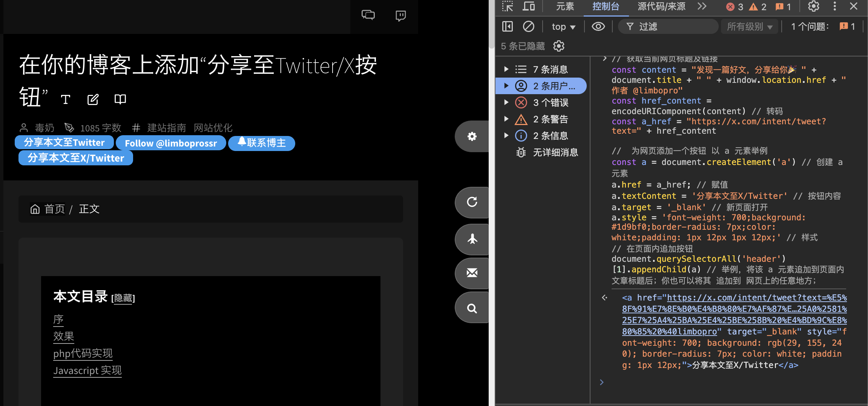The width and height of the screenshot is (868, 406).
Task: Toggle table of contents via [隐藏]
Action: (123, 298)
